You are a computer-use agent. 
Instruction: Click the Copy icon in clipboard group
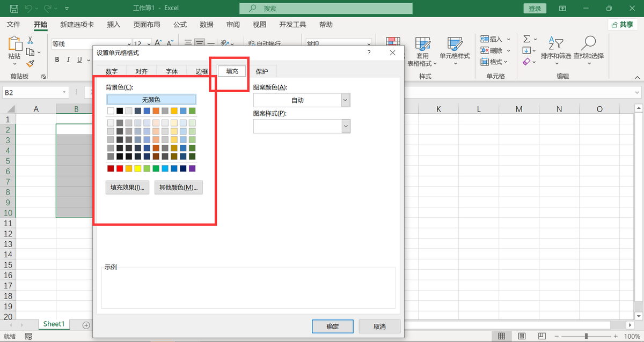coord(31,52)
